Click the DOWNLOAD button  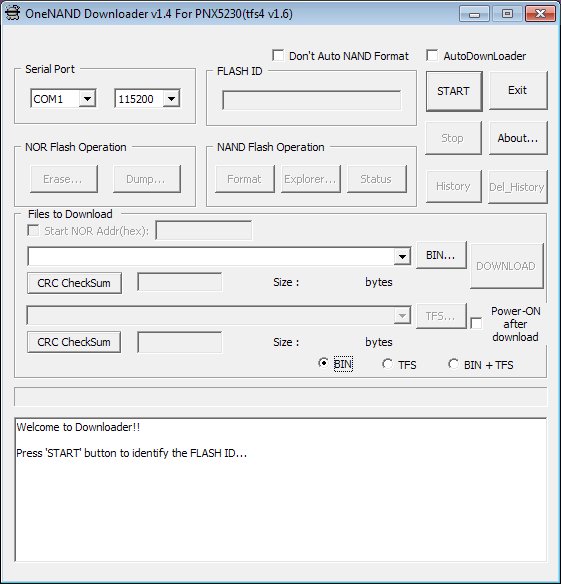click(x=507, y=266)
